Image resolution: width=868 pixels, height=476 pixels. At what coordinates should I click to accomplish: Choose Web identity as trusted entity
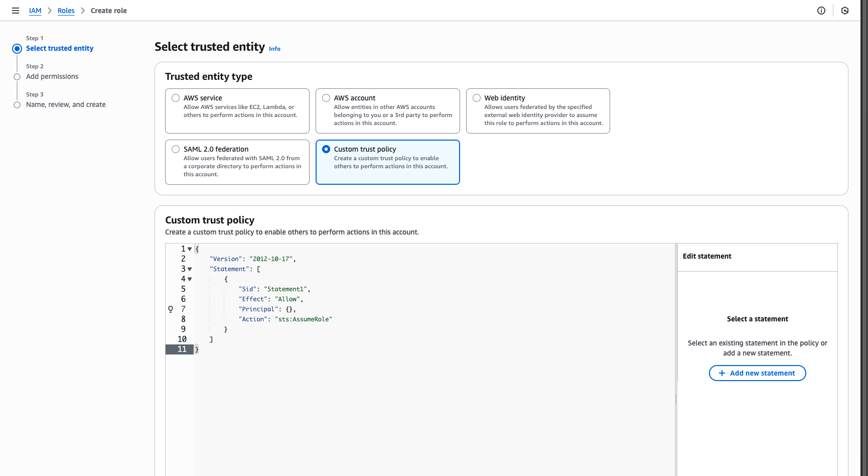coord(476,97)
